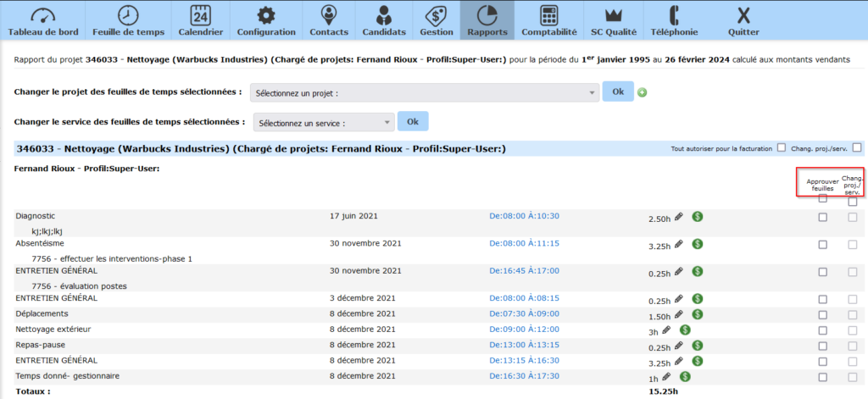This screenshot has height=399, width=868.
Task: Open 'Sélectionnez un service' dropdown
Action: pyautogui.click(x=325, y=123)
